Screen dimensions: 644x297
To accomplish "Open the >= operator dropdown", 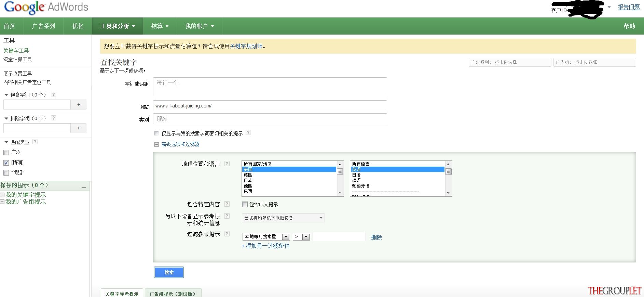I will pyautogui.click(x=301, y=236).
